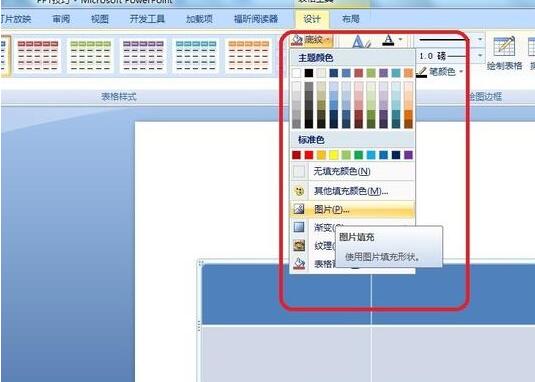Apply the teal table style thumbnail

pyautogui.click(x=196, y=56)
